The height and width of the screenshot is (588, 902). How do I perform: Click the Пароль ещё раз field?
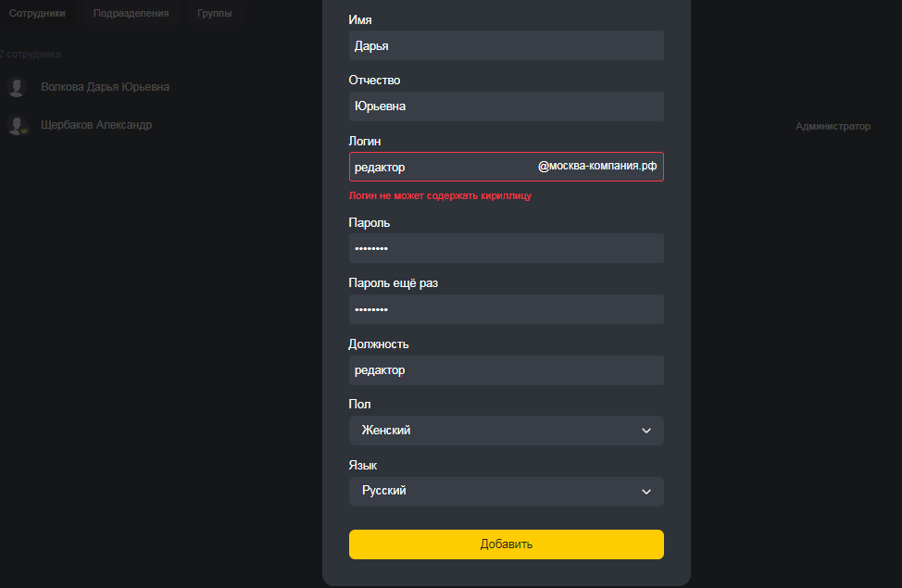click(506, 309)
